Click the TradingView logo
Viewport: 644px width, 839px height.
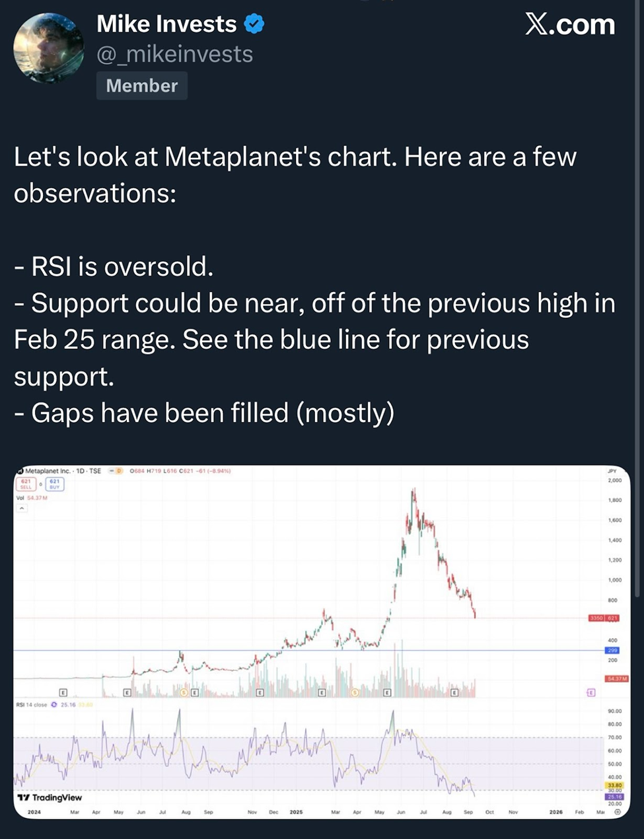pyautogui.click(x=50, y=797)
